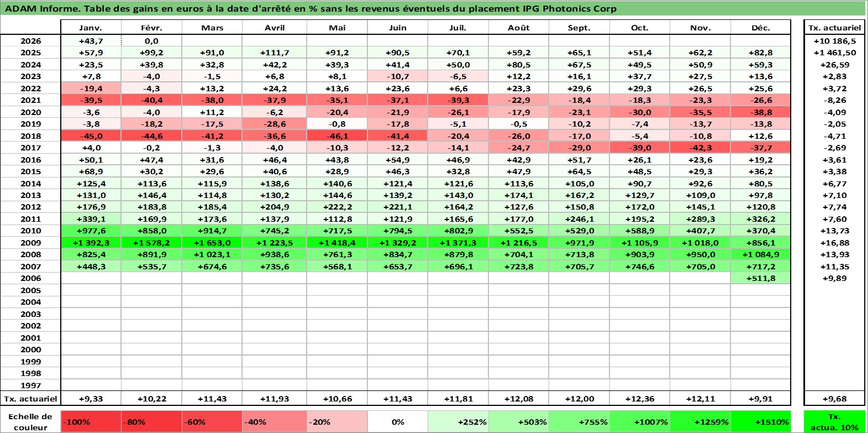
Task: Click March 2009 value +1 653,0
Action: click(212, 243)
